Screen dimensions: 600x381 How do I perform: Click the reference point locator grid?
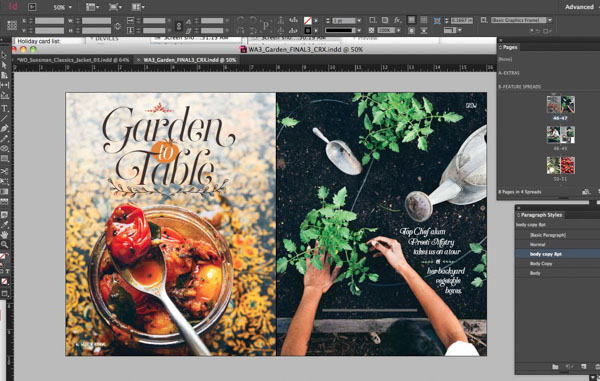point(12,25)
